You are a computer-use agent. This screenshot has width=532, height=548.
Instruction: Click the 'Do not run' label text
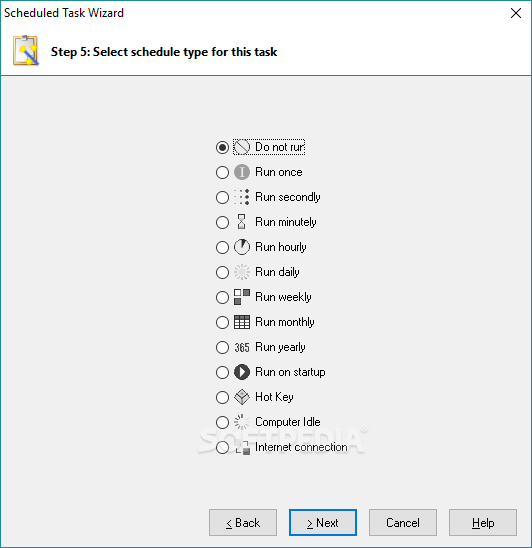(280, 147)
